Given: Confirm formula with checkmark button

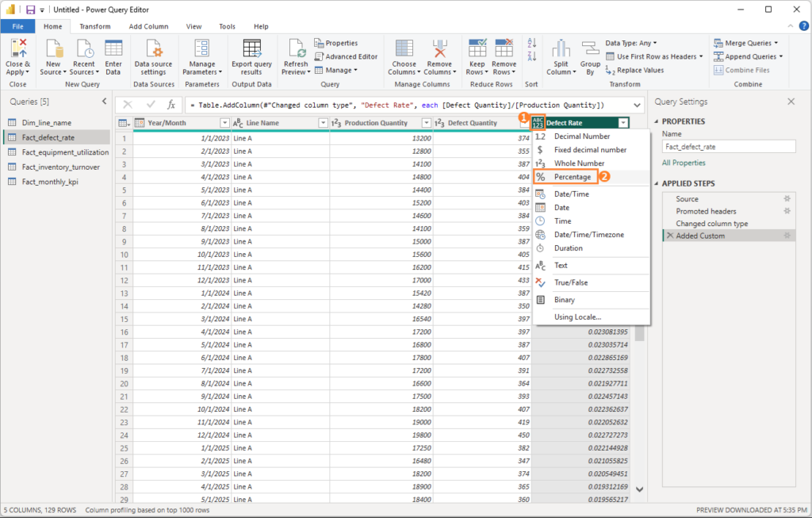Looking at the screenshot, I should 151,106.
